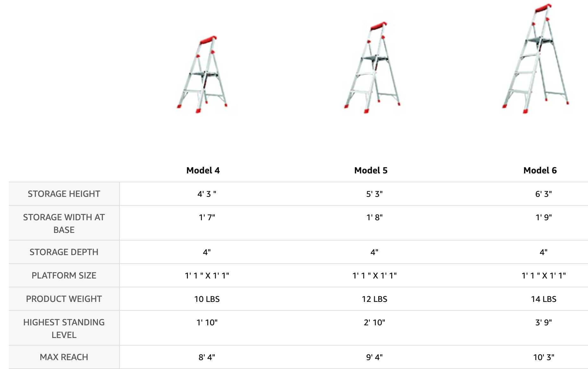Select Model 4 storage height 4' 3"
Image resolution: width=588 pixels, height=369 pixels.
pos(207,194)
